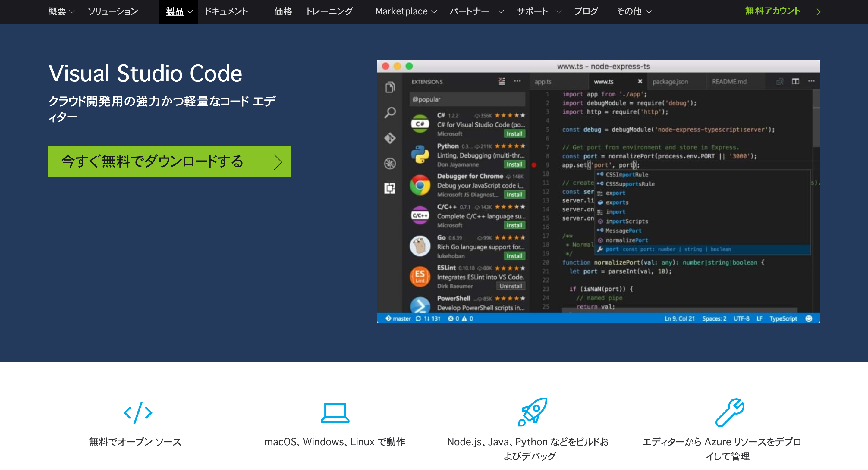Click the rocket build and debug icon
The height and width of the screenshot is (470, 868).
(533, 412)
